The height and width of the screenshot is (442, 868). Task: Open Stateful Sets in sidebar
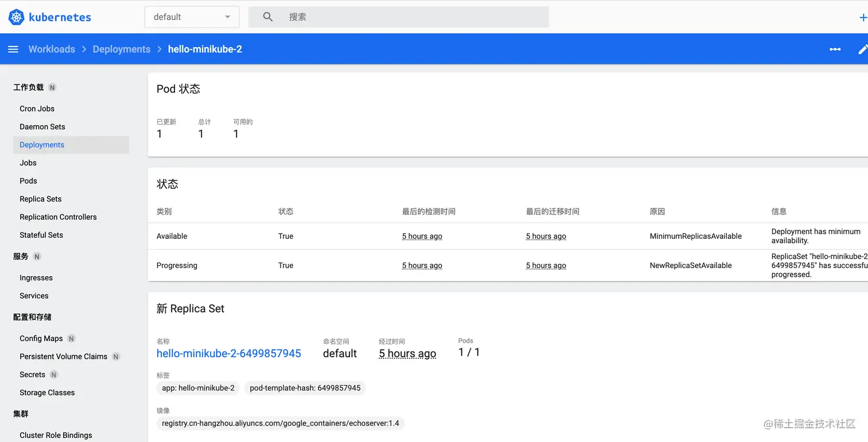click(x=41, y=235)
